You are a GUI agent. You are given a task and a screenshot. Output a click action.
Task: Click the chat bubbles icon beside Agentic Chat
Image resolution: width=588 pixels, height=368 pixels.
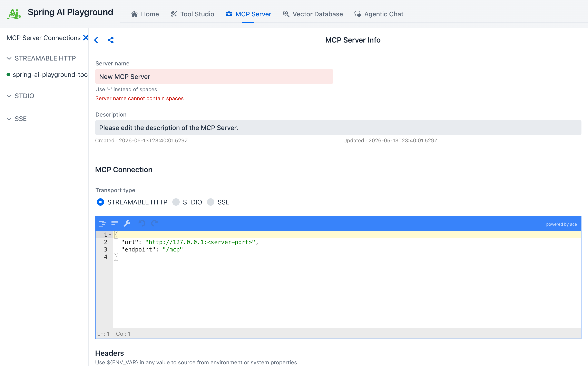click(x=357, y=14)
